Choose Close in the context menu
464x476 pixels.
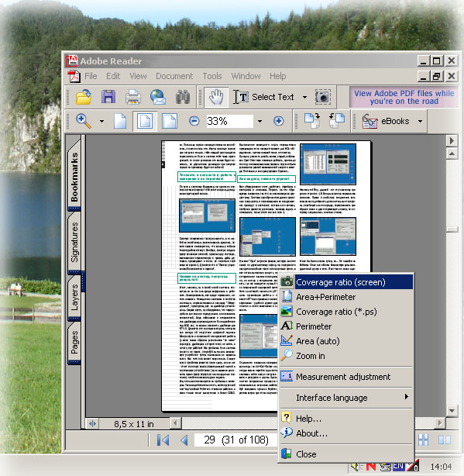click(x=346, y=454)
